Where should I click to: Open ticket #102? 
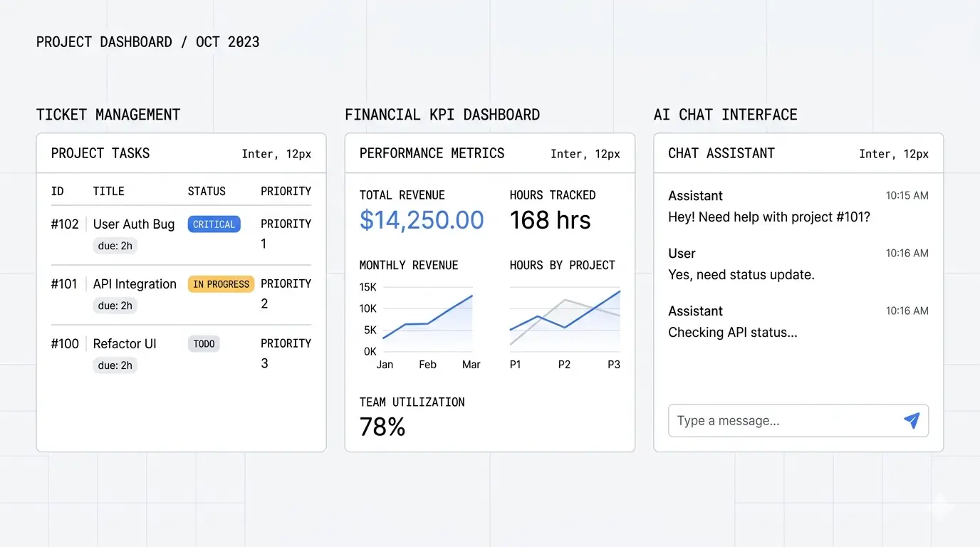(65, 224)
